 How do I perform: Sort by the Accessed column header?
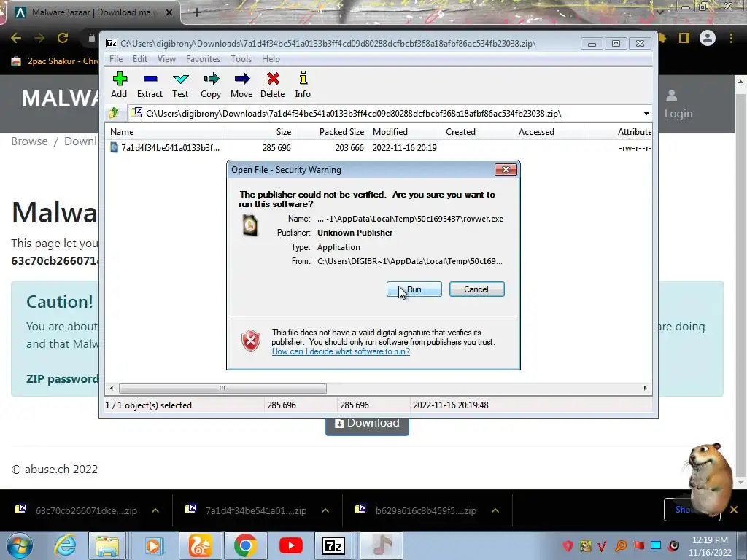550,132
